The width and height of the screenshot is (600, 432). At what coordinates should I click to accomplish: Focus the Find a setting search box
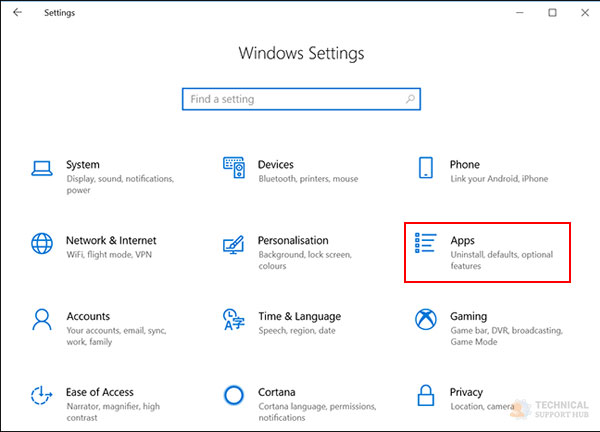(302, 99)
